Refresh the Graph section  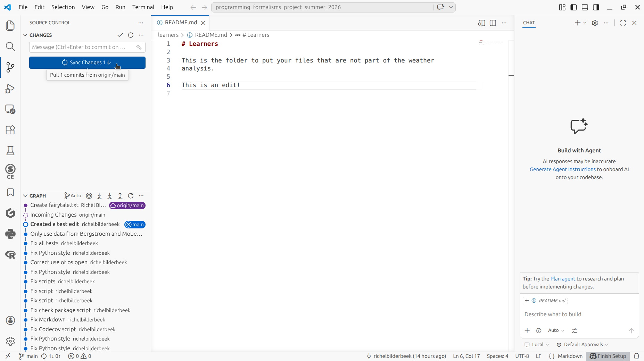point(131,196)
